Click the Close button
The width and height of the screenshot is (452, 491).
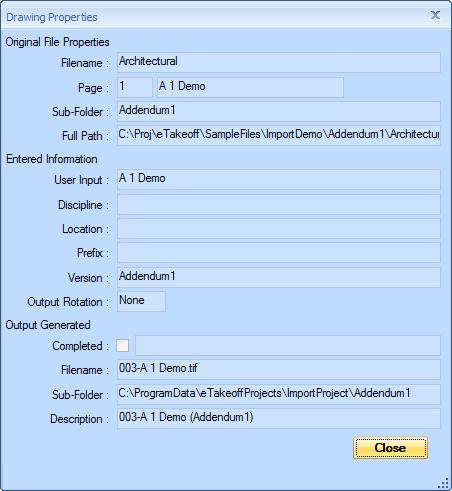(x=390, y=448)
